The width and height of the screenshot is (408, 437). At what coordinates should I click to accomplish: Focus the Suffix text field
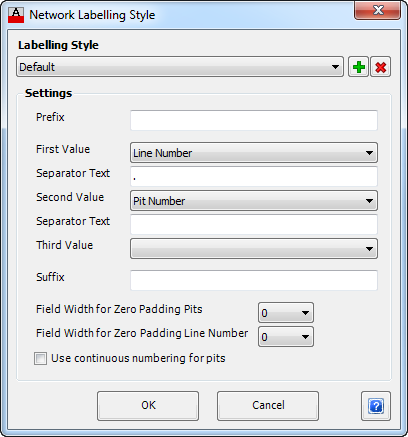click(254, 280)
